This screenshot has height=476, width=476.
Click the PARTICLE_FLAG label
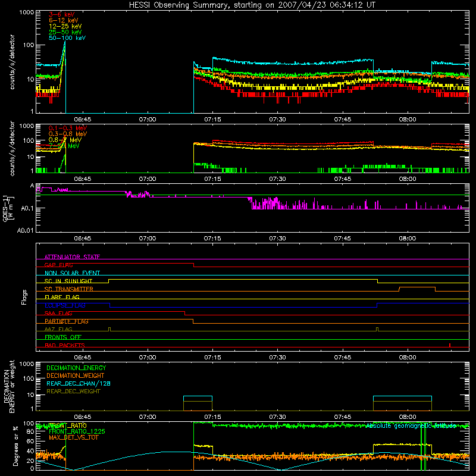[x=67, y=321]
